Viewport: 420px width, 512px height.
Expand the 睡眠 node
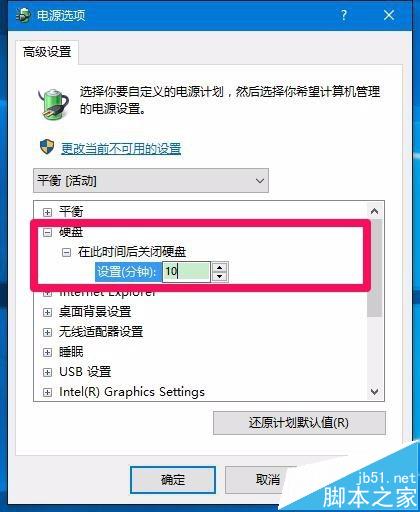[47, 352]
